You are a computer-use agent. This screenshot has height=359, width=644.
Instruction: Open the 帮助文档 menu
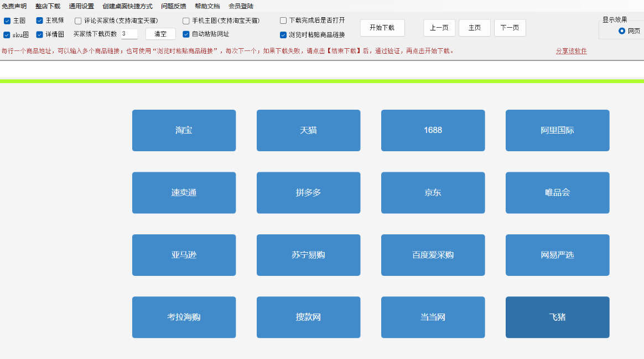click(207, 6)
